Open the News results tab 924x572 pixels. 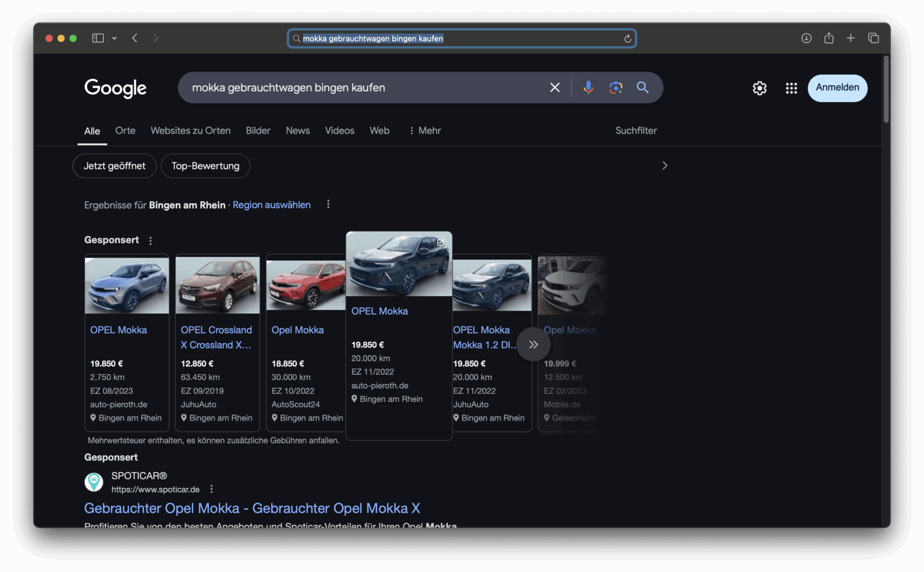coord(297,130)
